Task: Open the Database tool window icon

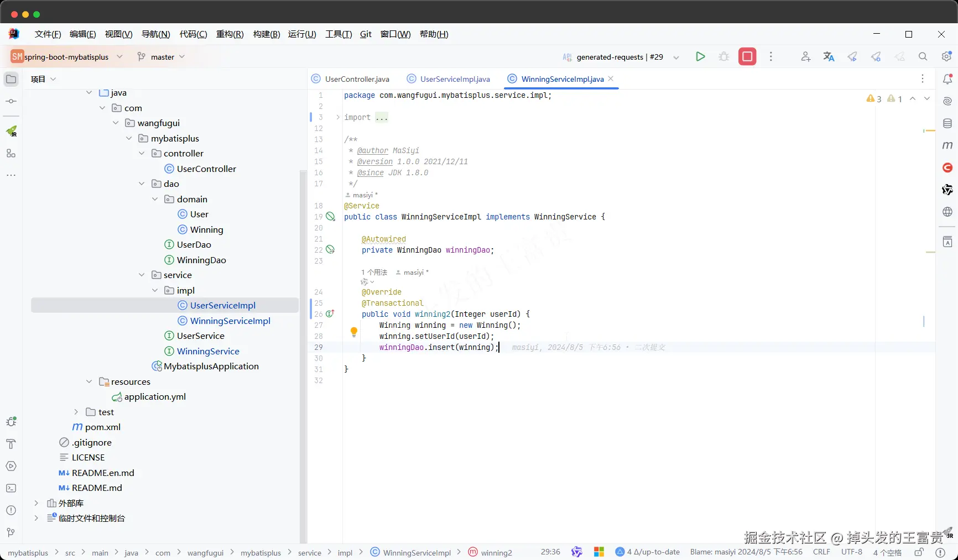Action: click(947, 123)
